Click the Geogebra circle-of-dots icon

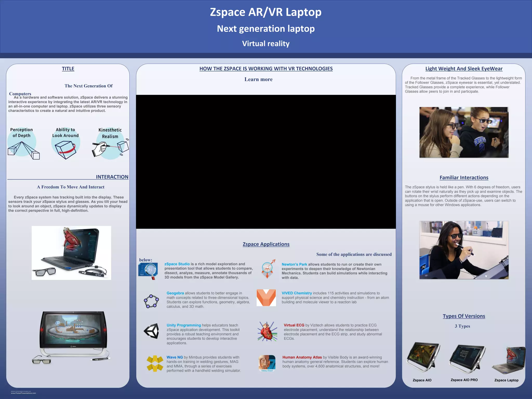click(x=151, y=301)
